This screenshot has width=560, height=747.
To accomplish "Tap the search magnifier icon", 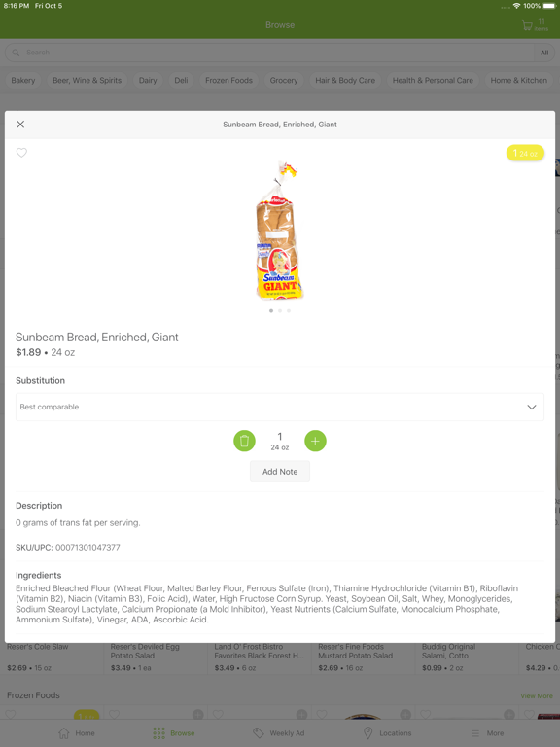I will click(16, 53).
